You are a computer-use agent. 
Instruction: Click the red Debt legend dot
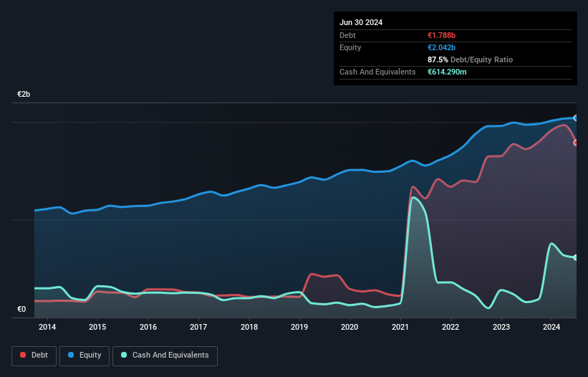tap(23, 355)
